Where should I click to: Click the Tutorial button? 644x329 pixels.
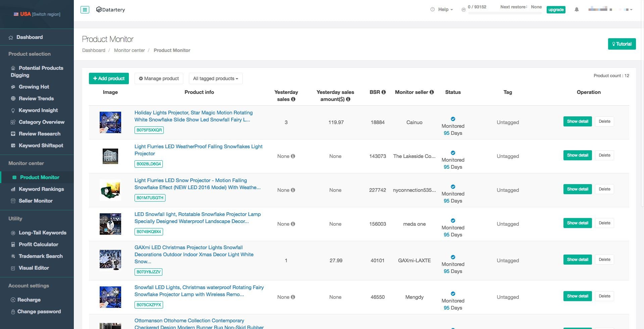tap(622, 44)
